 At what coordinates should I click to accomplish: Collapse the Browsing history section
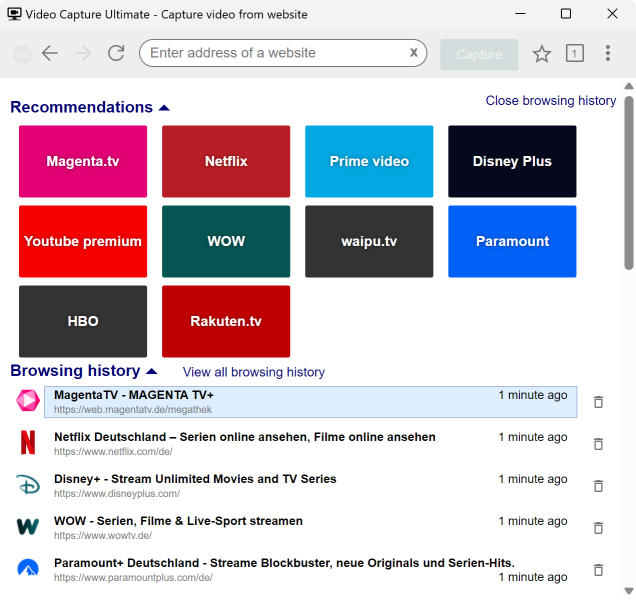click(152, 372)
